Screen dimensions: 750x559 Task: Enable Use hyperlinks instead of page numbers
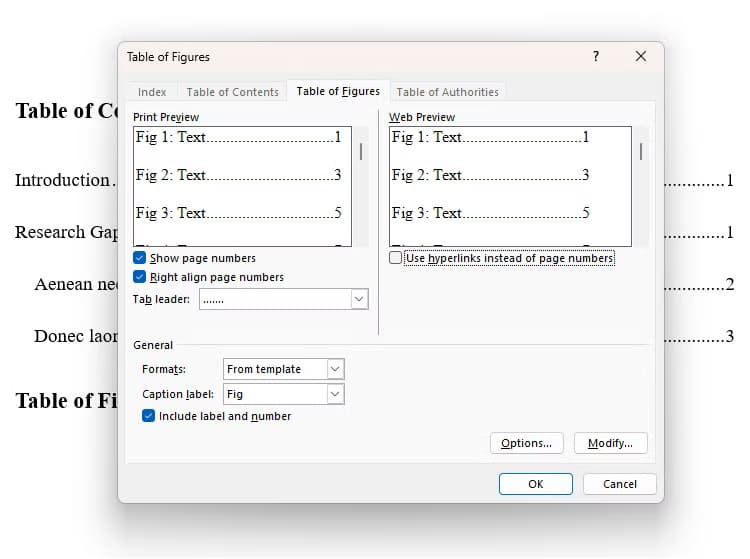[396, 258]
